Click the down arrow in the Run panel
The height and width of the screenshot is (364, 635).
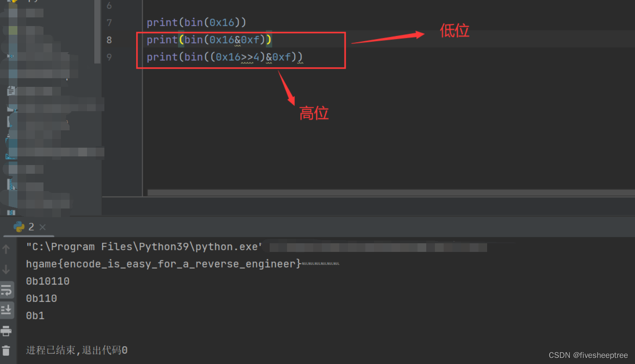point(7,269)
